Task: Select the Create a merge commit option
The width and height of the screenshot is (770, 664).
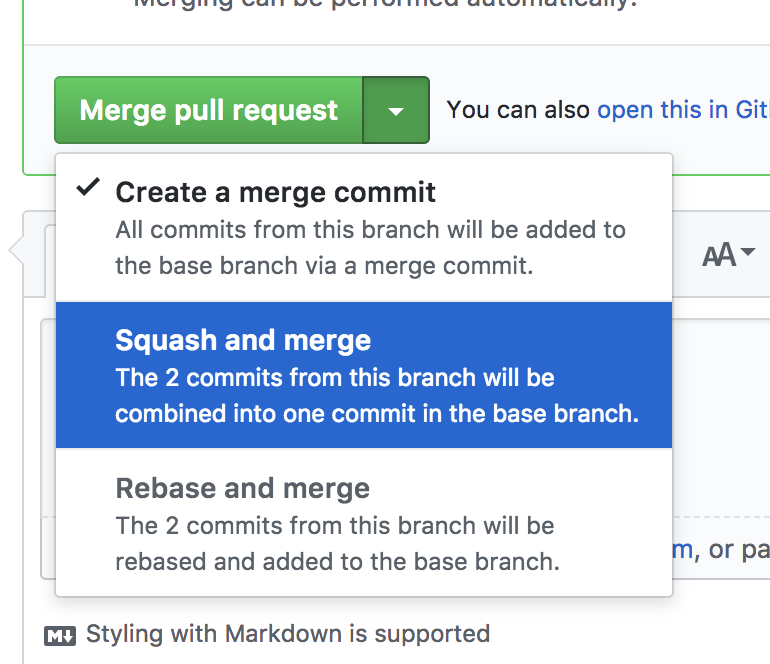Action: (x=364, y=228)
